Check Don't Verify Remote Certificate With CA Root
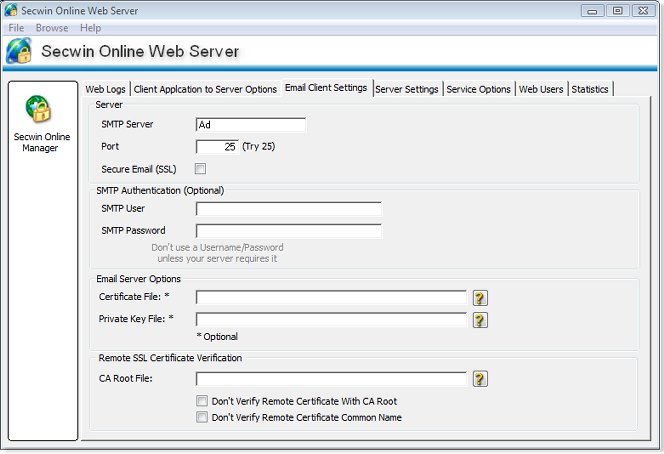This screenshot has height=454, width=664. [x=202, y=401]
